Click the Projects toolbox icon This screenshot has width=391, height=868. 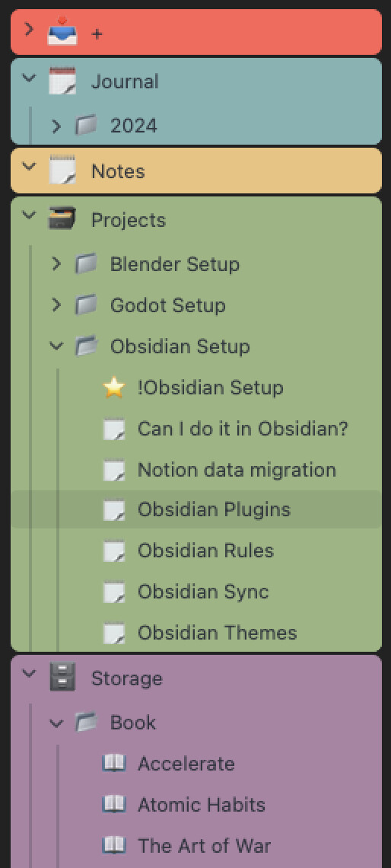pyautogui.click(x=62, y=219)
